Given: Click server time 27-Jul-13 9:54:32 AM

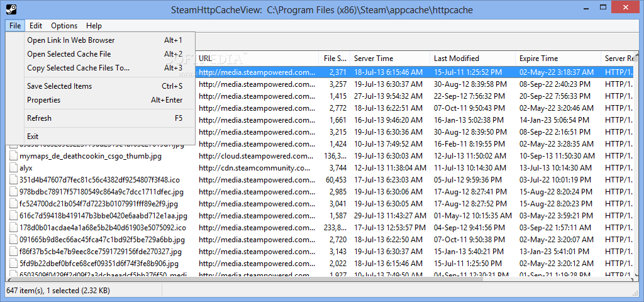Looking at the screenshot, I should coord(388,96).
